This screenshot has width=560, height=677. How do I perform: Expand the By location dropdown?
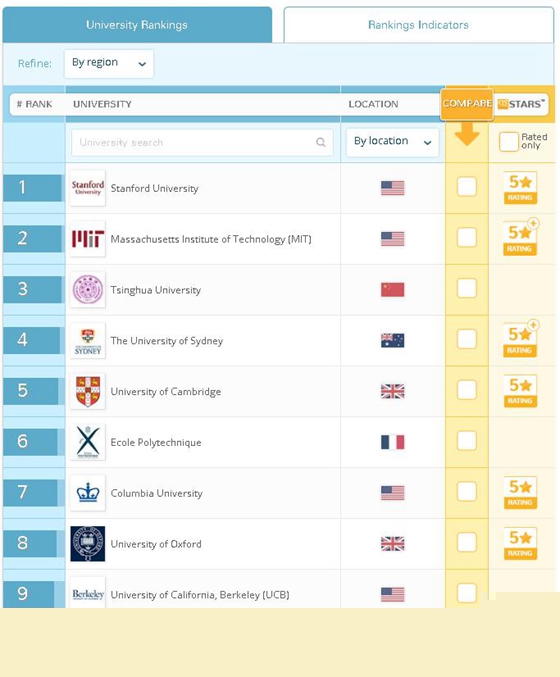pos(392,142)
